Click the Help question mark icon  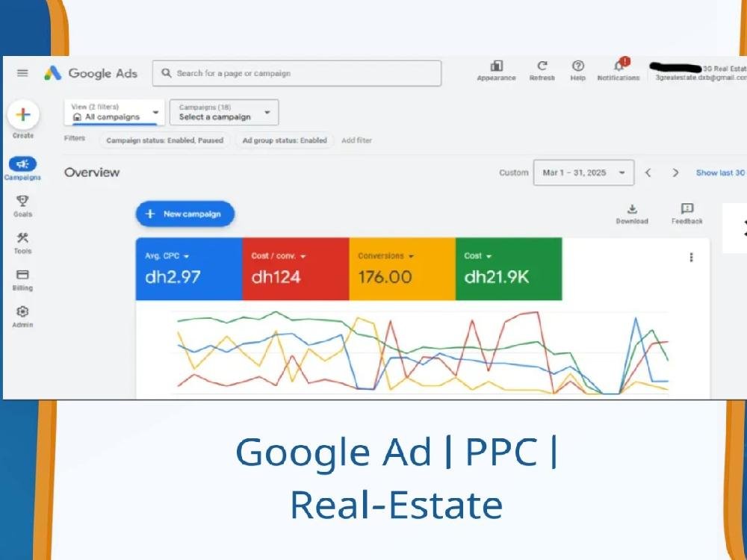click(577, 66)
